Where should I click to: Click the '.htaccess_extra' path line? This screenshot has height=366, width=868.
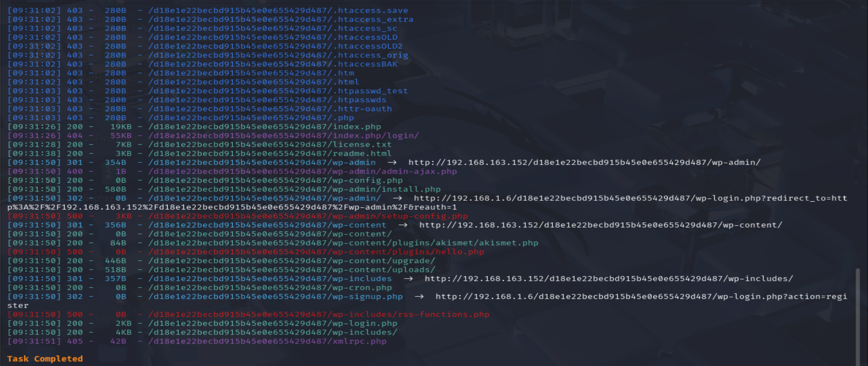coord(281,19)
